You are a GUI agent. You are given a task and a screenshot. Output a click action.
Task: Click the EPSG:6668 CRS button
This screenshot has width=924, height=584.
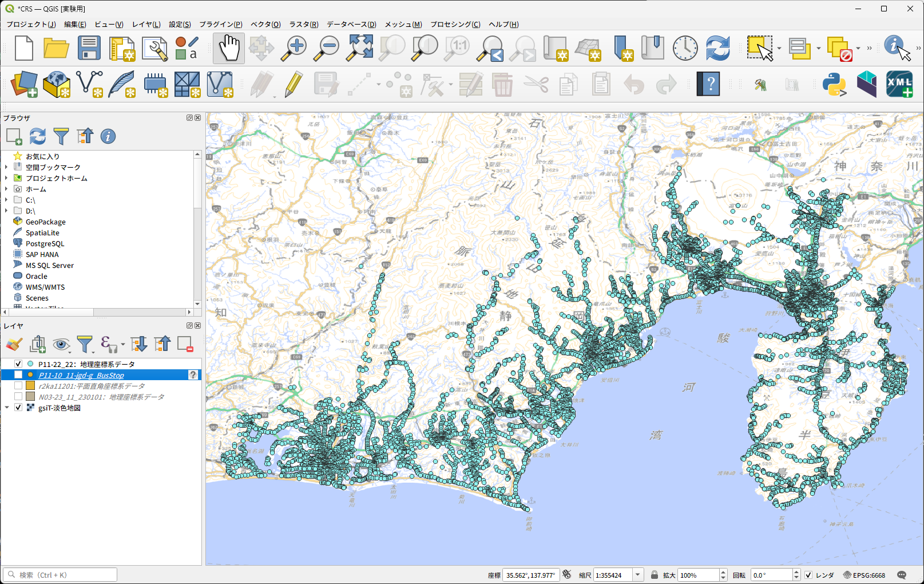864,575
